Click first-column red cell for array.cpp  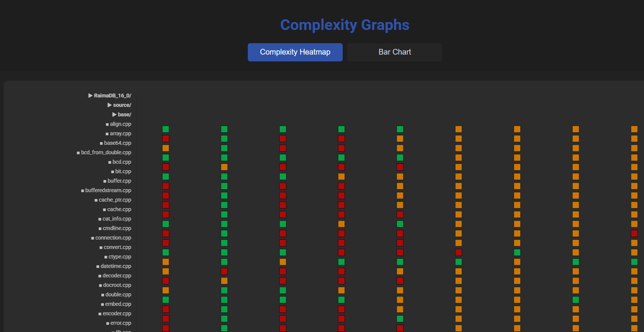pyautogui.click(x=166, y=139)
